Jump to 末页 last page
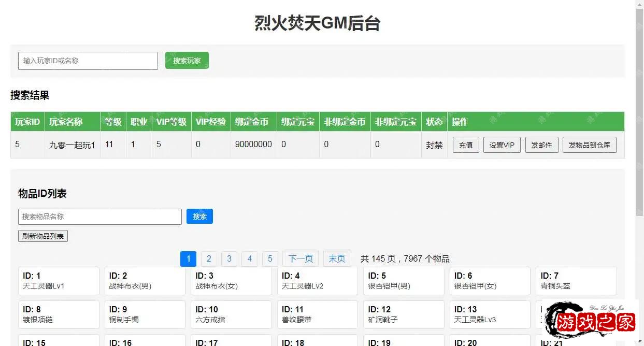This screenshot has height=346, width=644. tap(337, 258)
